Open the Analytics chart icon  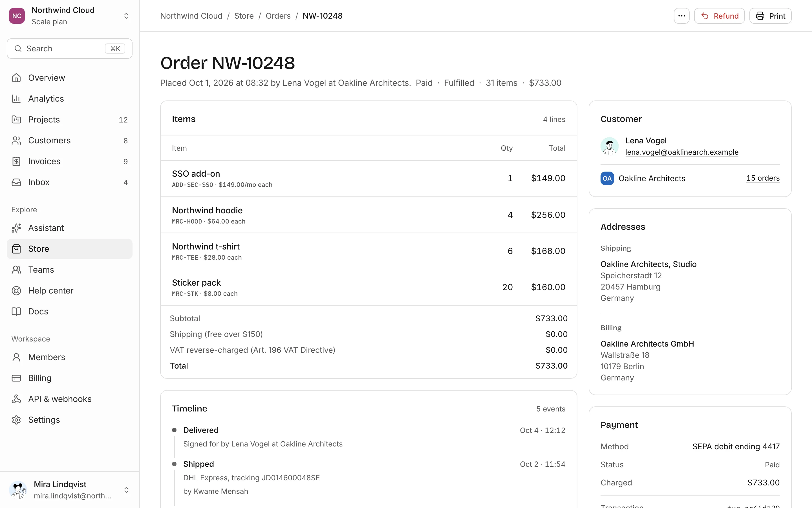[16, 98]
